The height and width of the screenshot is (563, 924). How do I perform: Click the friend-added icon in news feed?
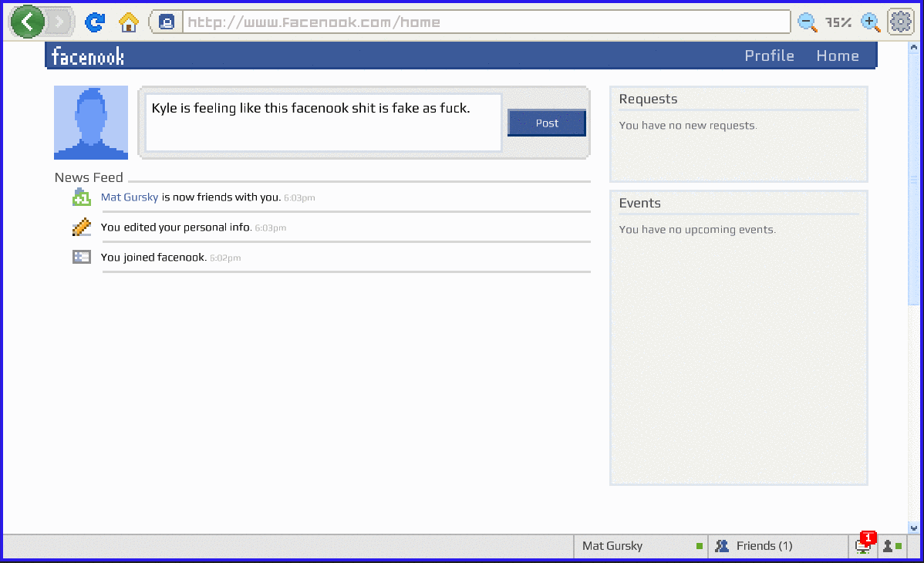81,197
